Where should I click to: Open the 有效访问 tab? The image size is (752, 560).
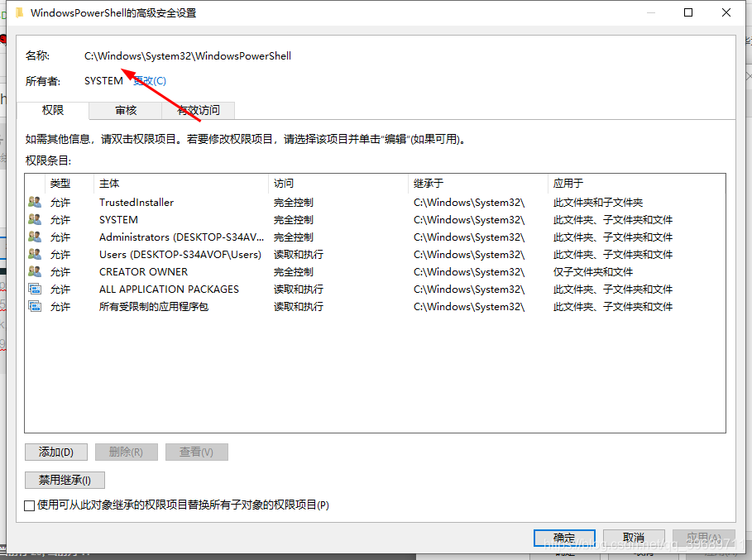pos(199,111)
